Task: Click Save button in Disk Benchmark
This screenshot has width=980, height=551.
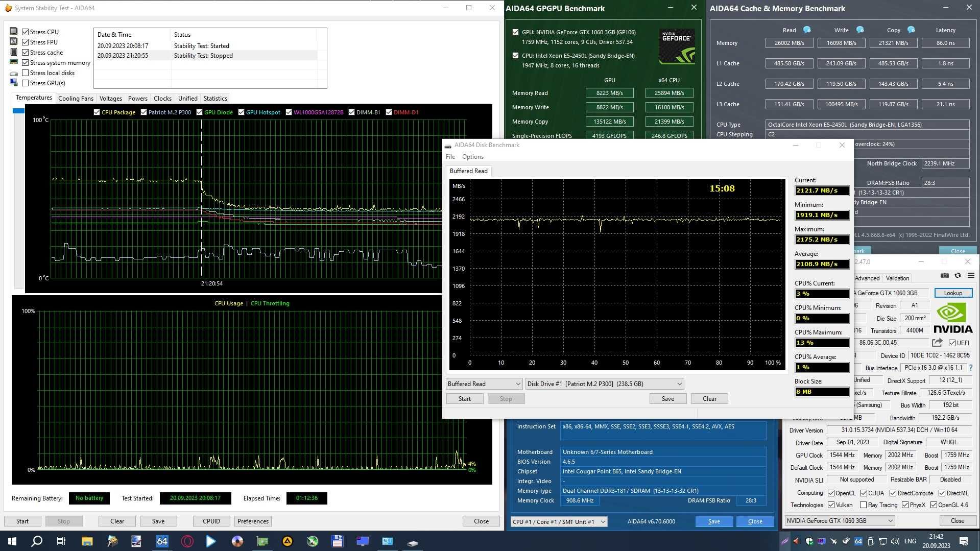Action: (668, 398)
